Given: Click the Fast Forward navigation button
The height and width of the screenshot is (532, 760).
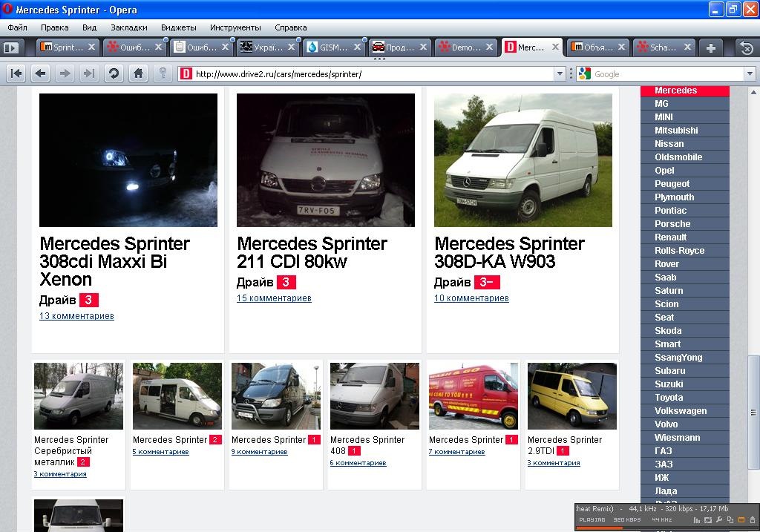Looking at the screenshot, I should (89, 73).
